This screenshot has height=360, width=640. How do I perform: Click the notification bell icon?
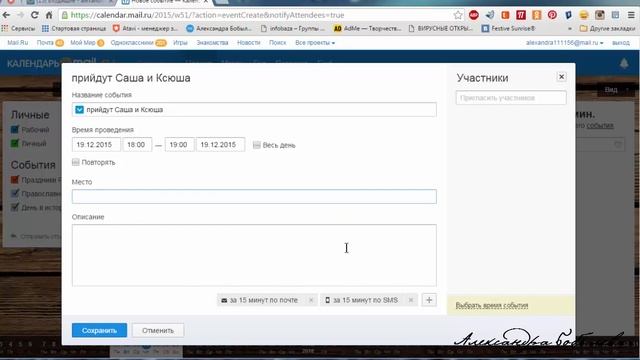coord(624,63)
